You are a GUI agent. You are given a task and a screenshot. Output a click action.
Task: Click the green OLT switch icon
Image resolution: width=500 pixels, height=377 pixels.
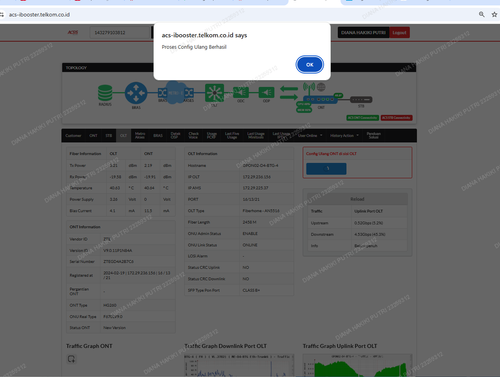tap(214, 92)
